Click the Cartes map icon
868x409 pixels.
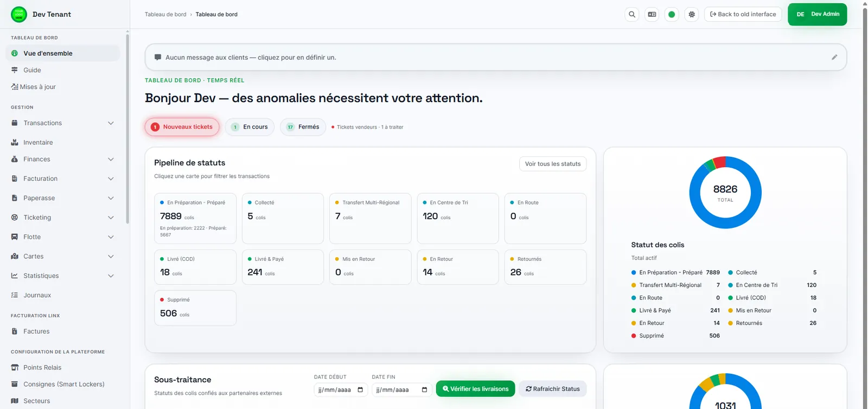(x=15, y=256)
